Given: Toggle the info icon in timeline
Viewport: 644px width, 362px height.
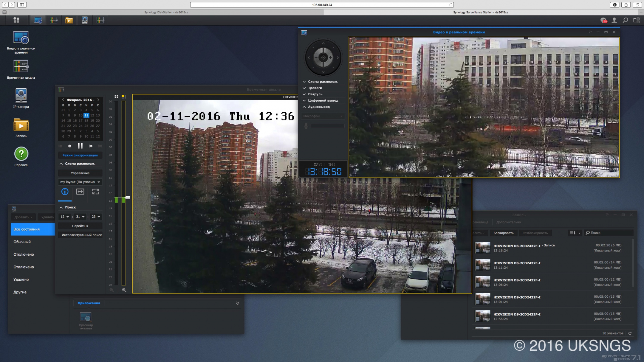Looking at the screenshot, I should pos(65,192).
